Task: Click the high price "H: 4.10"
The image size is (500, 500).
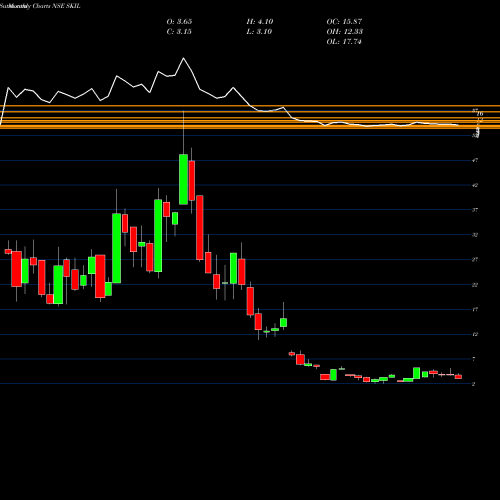Action: (x=260, y=22)
